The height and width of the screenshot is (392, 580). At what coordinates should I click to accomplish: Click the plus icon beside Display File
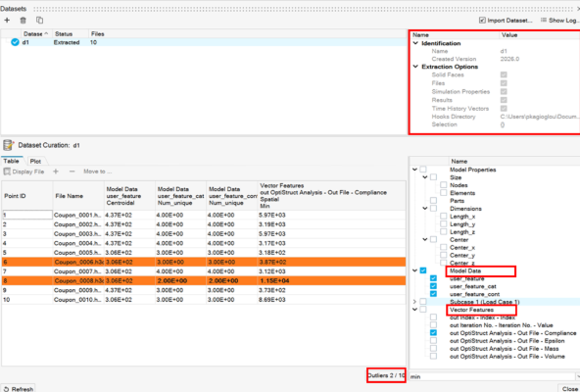click(x=56, y=171)
